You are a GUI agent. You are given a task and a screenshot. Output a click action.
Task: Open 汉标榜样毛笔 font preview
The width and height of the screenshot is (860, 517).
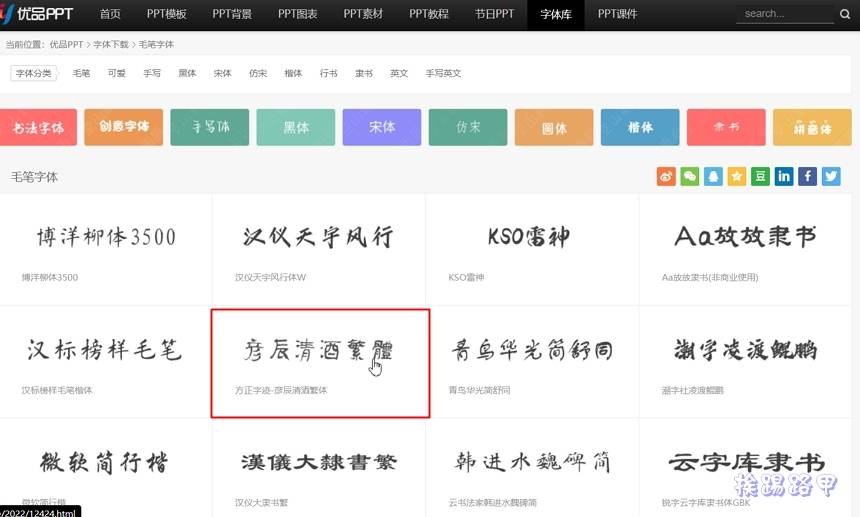click(104, 350)
